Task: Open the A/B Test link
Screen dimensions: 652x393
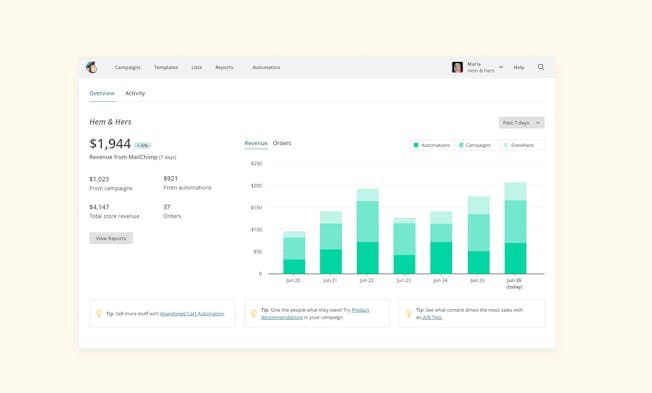Action: 432,317
